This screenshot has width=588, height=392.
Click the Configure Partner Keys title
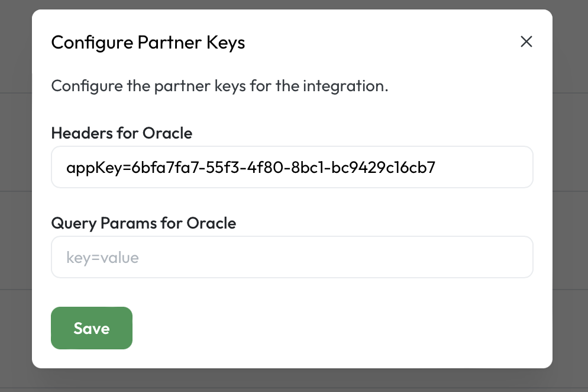point(148,42)
